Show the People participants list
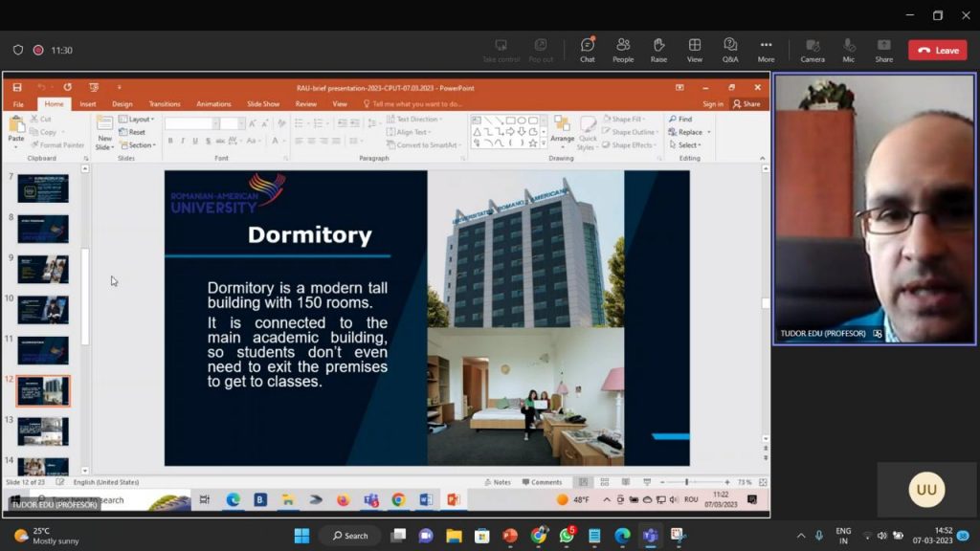This screenshot has width=980, height=551. click(x=622, y=50)
